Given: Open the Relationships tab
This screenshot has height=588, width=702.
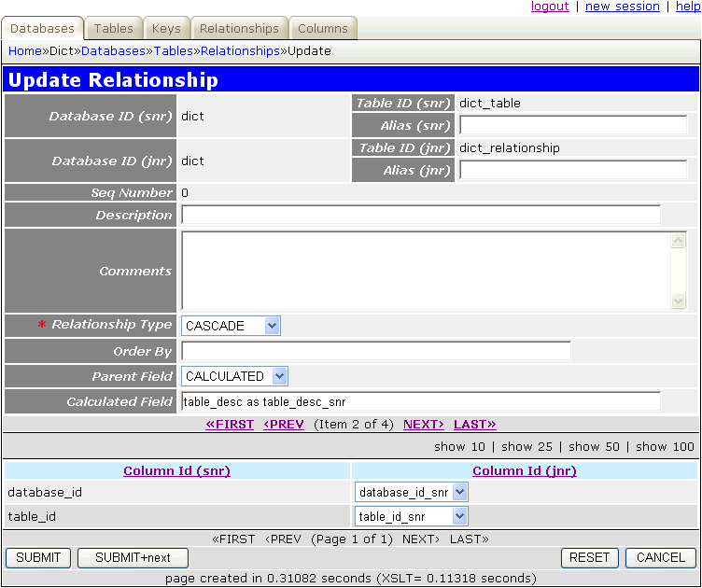Looking at the screenshot, I should coord(239,28).
